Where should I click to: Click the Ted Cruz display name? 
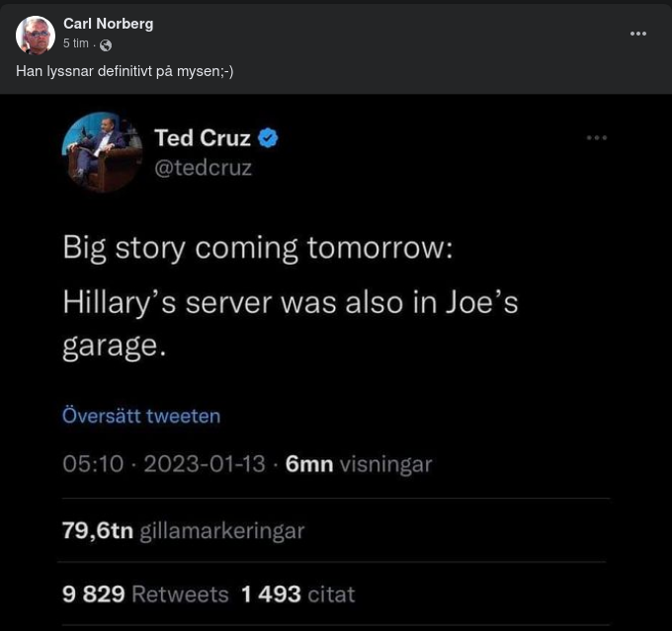point(202,138)
